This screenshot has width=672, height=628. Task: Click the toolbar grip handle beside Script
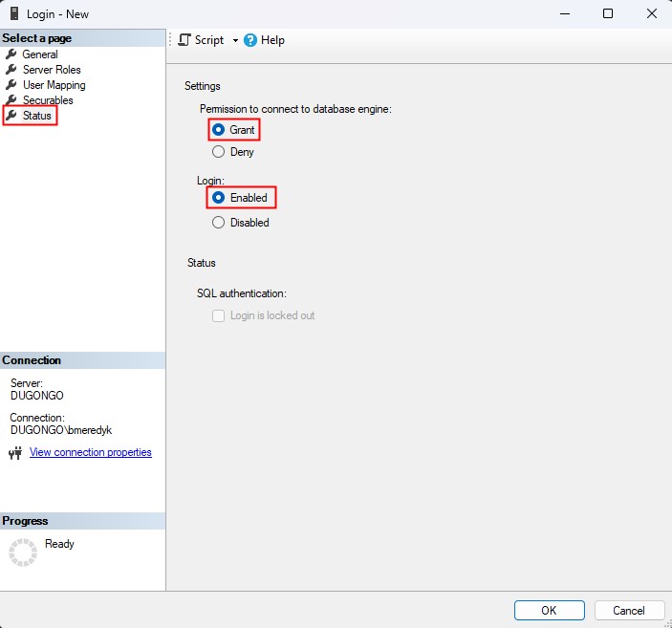[170, 40]
